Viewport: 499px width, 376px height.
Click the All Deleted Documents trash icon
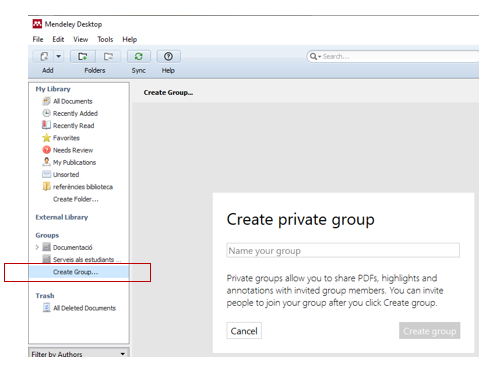(x=47, y=308)
